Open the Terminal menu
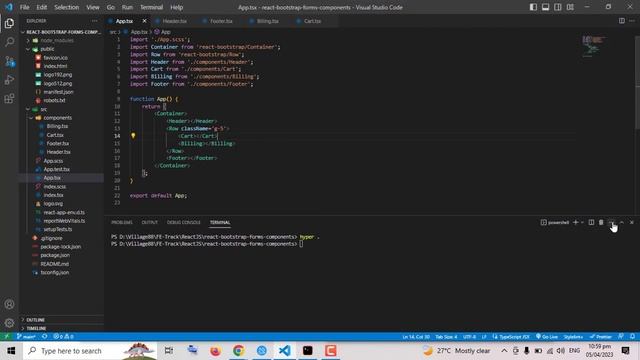 coord(151,7)
